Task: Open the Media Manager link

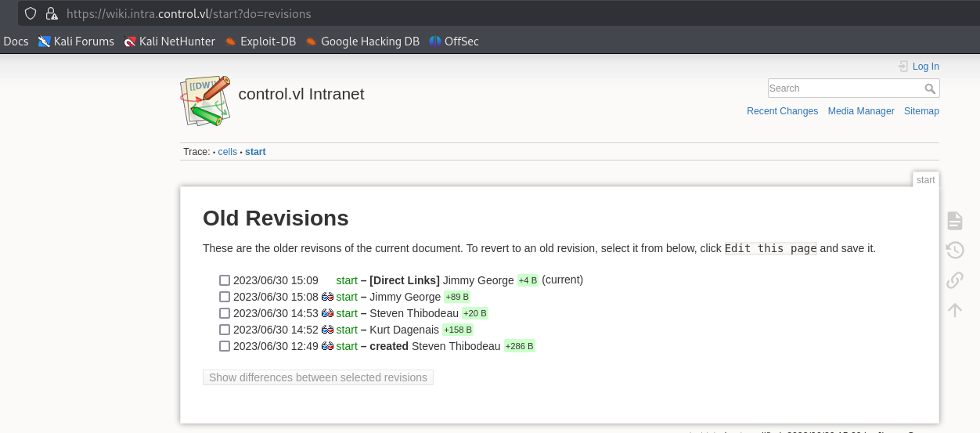Action: [x=861, y=111]
